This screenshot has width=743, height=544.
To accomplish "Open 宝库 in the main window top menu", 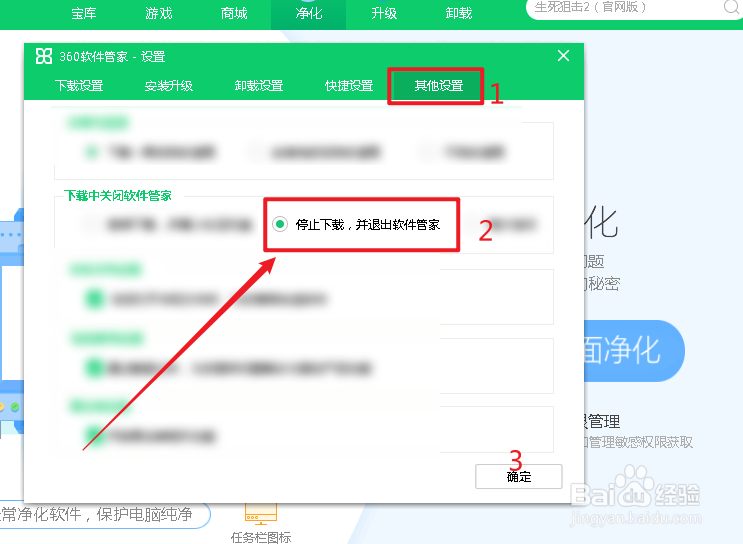I will [x=83, y=13].
